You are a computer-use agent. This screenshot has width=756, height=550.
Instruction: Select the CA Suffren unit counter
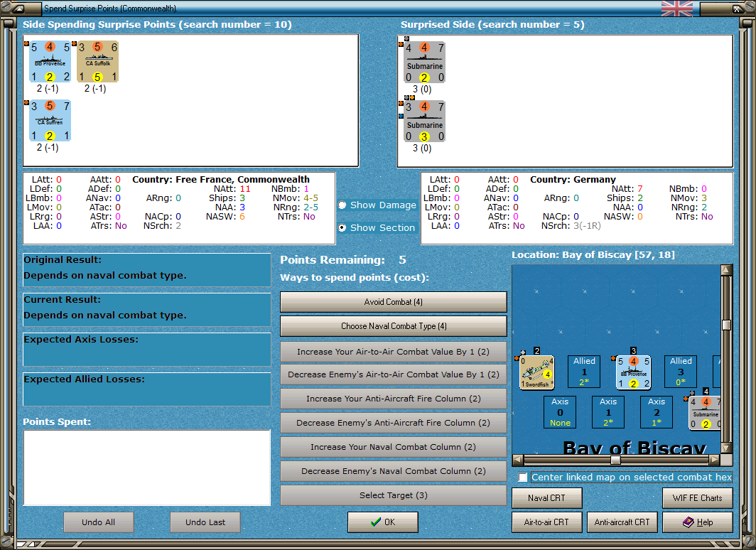pyautogui.click(x=50, y=121)
